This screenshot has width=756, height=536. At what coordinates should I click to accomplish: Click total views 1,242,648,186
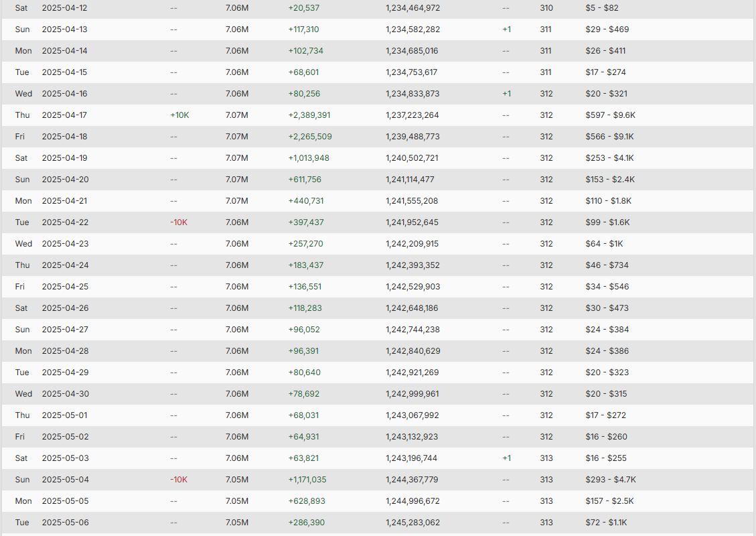(412, 308)
